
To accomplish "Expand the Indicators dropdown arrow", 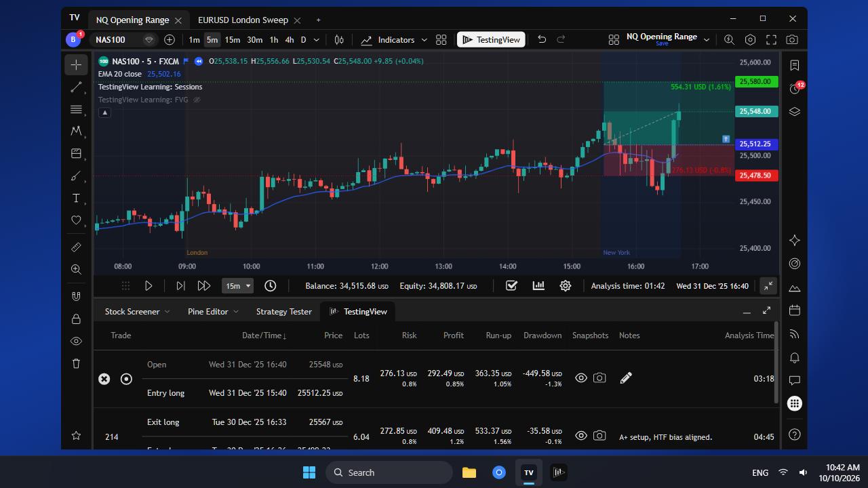I will [x=425, y=40].
